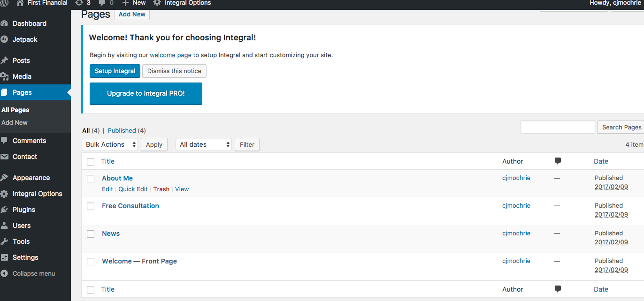Click the Settings sliders icon
The height and width of the screenshot is (301, 644).
pyautogui.click(x=4, y=257)
